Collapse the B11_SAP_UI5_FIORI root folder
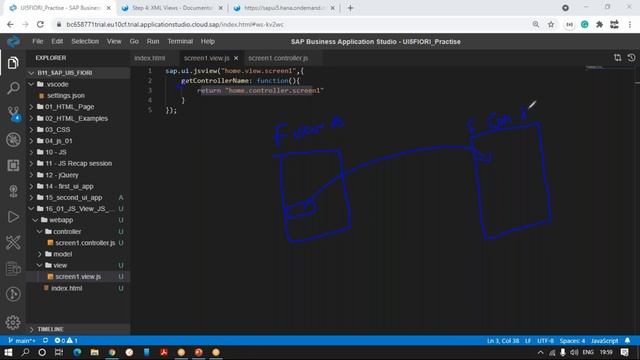The width and height of the screenshot is (640, 360). 31,73
